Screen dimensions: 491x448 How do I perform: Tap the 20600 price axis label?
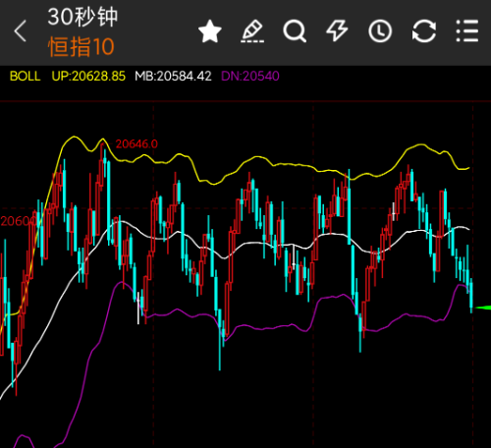tap(18, 221)
